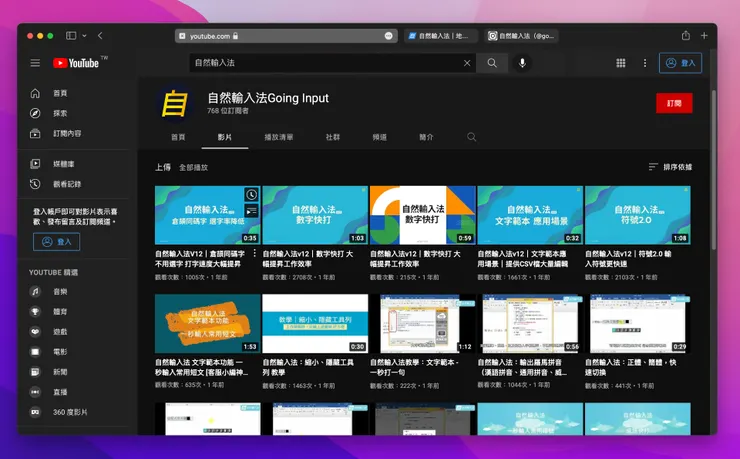
Task: Switch to the second 自然輸入法 tab
Action: [x=441, y=36]
